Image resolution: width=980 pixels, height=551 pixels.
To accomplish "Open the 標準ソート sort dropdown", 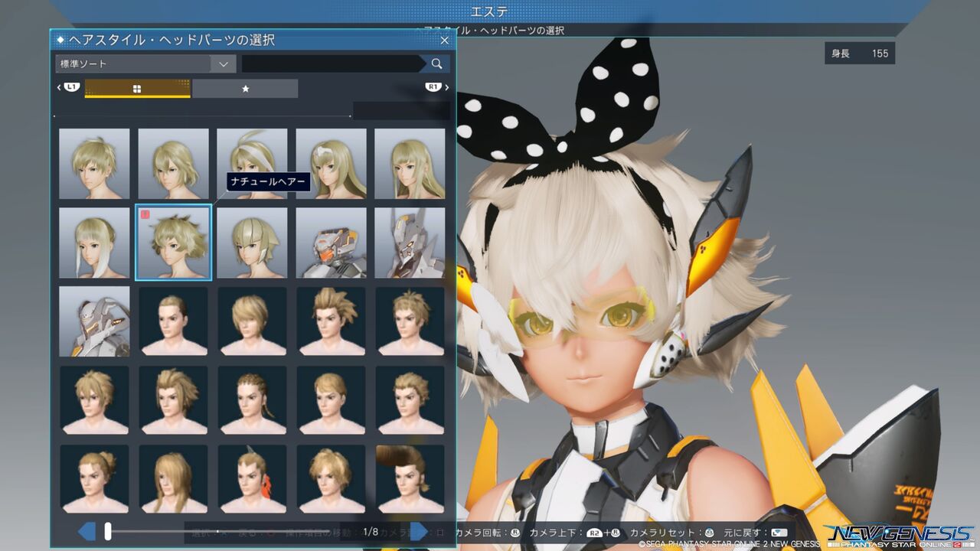I will pyautogui.click(x=145, y=64).
